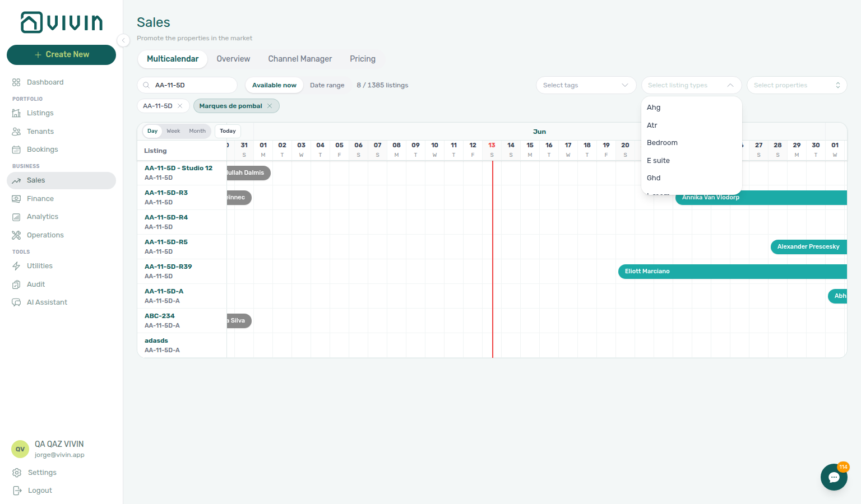Click the Sales trend icon
Screen dimensions: 861x504
16,180
